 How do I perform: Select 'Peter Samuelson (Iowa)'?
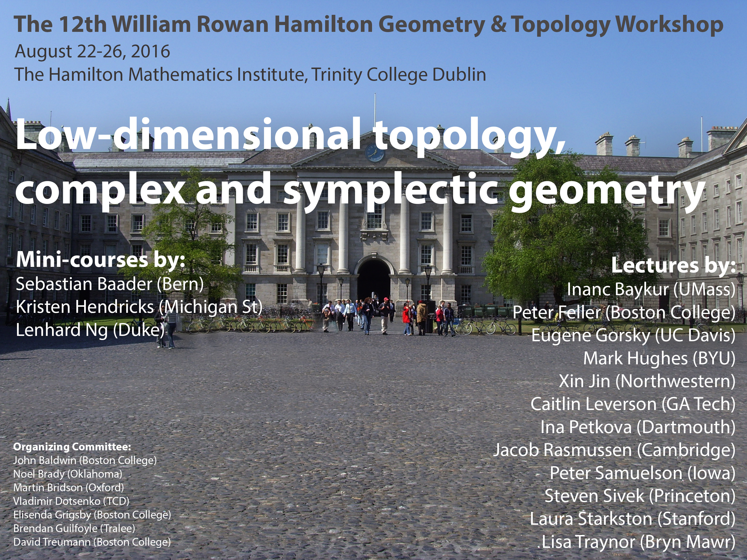pos(642,473)
